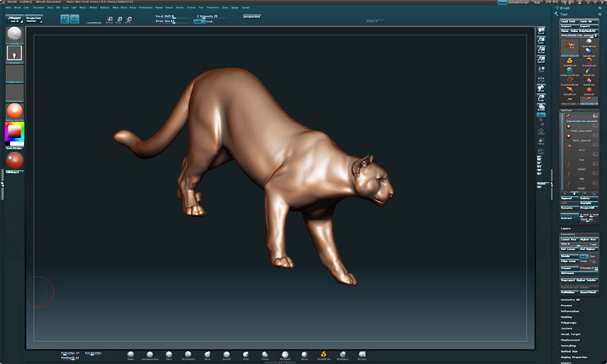Collapse the SubTool section header
607x364 pixels.
coord(579,110)
